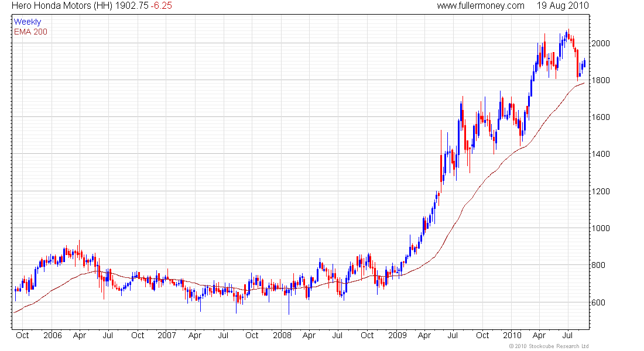Click the chart title Hero Honda Motors (HH)
Screen dimensions: 644x351
point(62,6)
